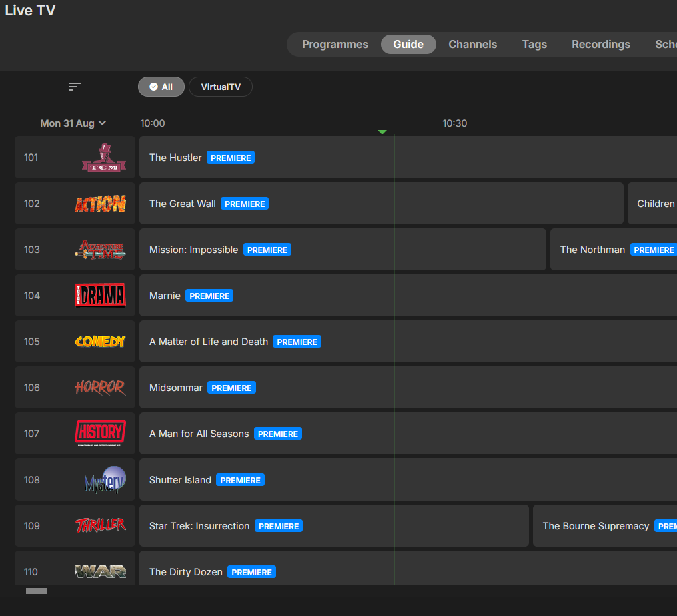Viewport: 677px width, 616px height.
Task: Click channel number 105
Action: [31, 342]
